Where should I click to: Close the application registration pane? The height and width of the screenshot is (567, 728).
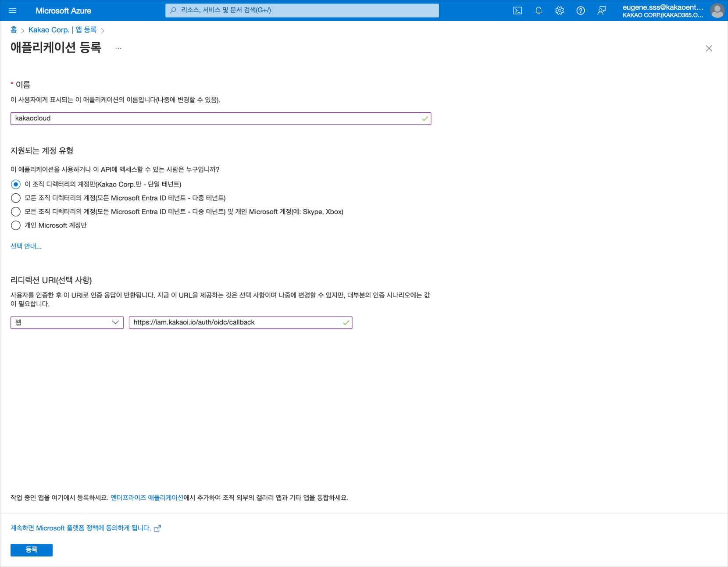coord(709,48)
